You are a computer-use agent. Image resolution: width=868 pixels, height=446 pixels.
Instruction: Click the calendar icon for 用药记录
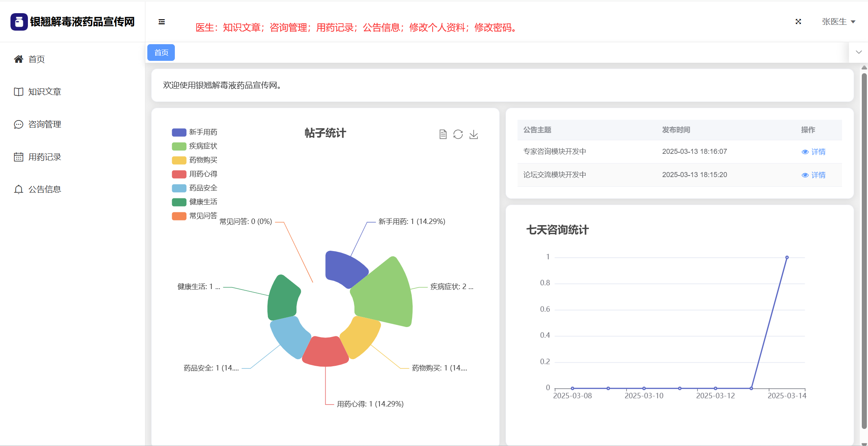point(18,157)
